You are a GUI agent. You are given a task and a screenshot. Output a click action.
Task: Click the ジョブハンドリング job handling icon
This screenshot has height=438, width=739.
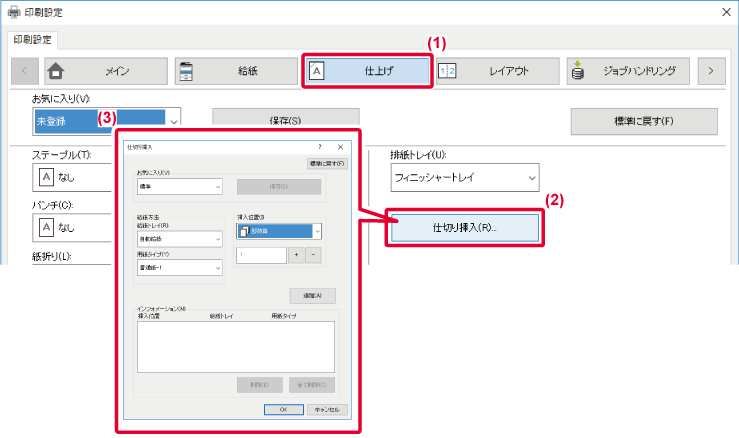coord(578,71)
